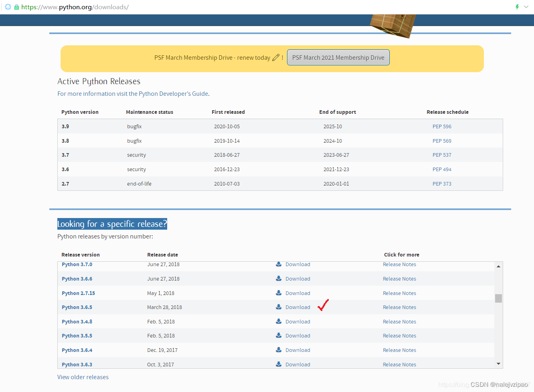534x392 pixels.
Task: Click the lightning bolt icon in address bar
Action: (x=517, y=7)
